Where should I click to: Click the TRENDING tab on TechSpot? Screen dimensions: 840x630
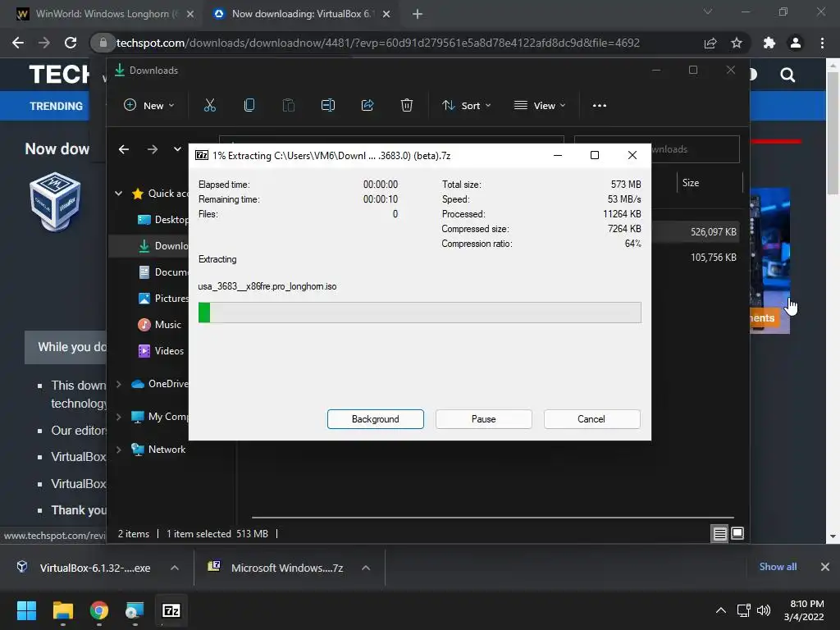click(57, 106)
